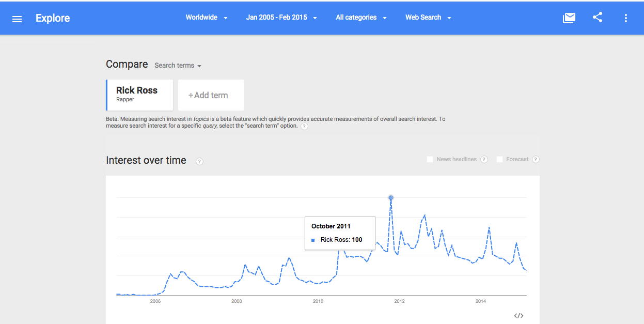
Task: Enable the Forecast checkbox
Action: coord(499,160)
